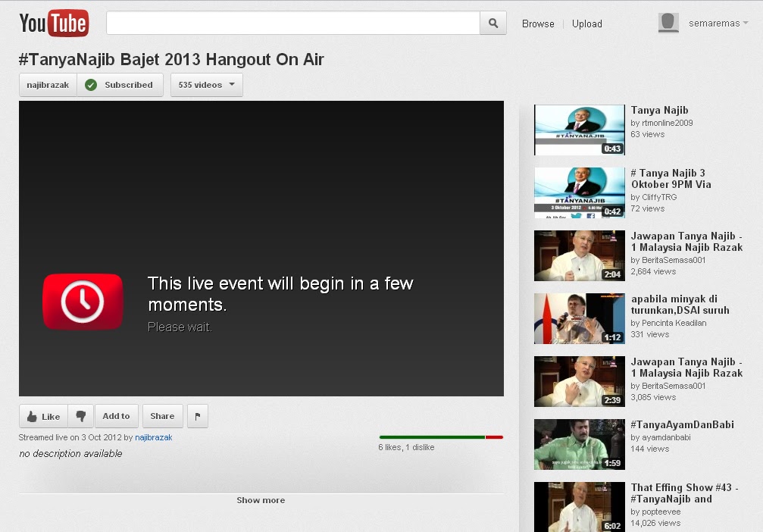
Task: Click the flag report button
Action: pos(198,416)
